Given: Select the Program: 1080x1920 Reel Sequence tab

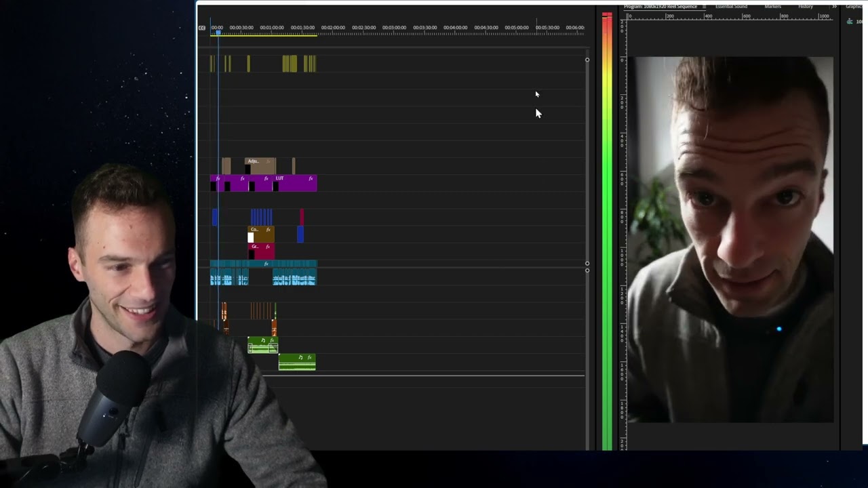Looking at the screenshot, I should (660, 7).
